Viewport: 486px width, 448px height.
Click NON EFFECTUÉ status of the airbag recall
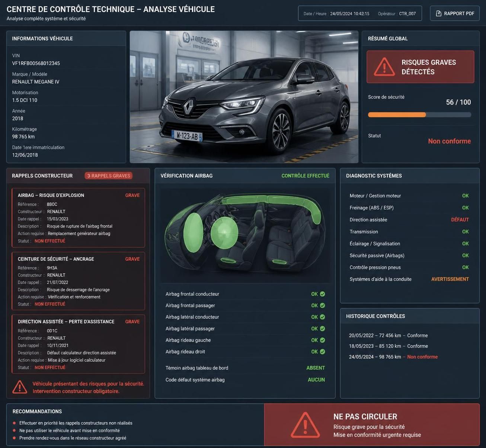point(50,241)
